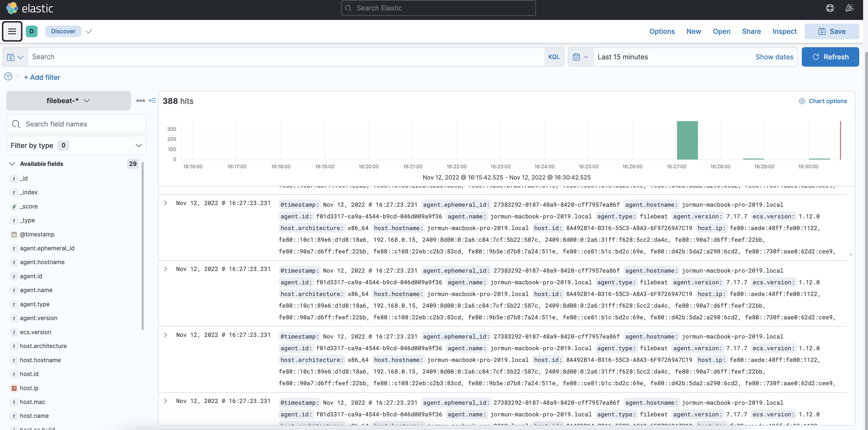This screenshot has height=430, width=868.
Task: Click the host.ip IP type icon
Action: coord(14,388)
